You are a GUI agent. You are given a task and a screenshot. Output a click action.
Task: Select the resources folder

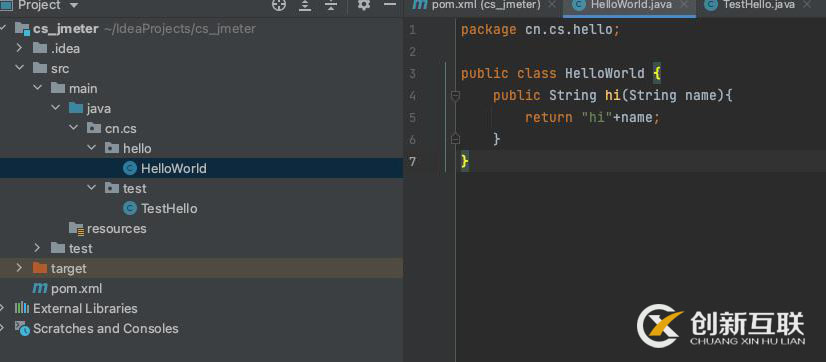(x=116, y=229)
